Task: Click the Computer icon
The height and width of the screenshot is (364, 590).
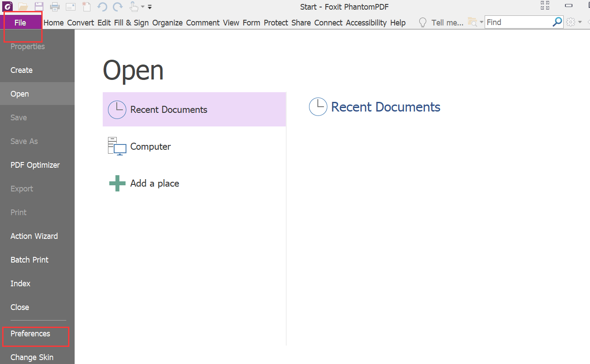Action: tap(117, 146)
